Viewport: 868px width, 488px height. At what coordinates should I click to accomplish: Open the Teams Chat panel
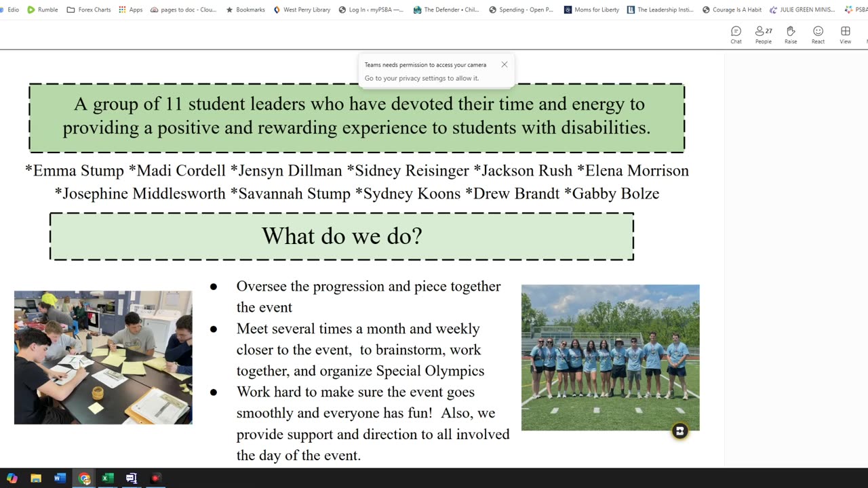pos(736,35)
